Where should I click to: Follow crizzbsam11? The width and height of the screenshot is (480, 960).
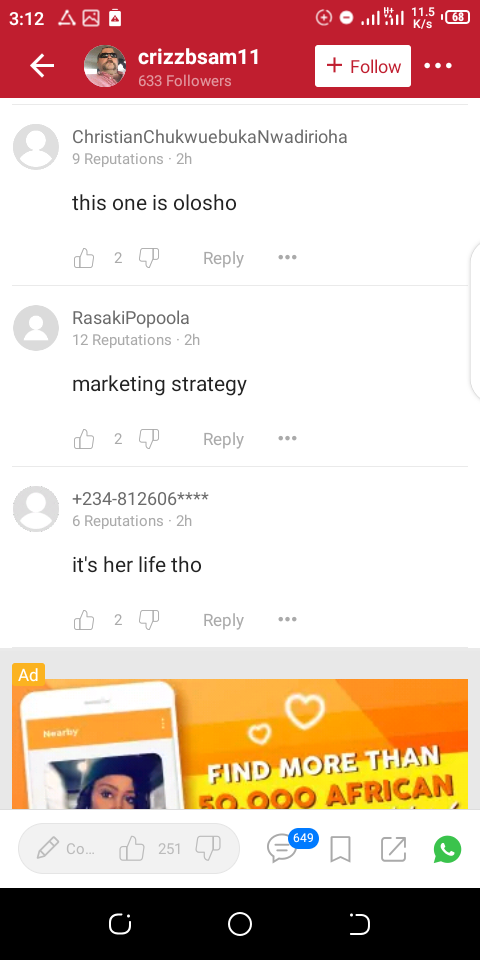click(x=363, y=66)
